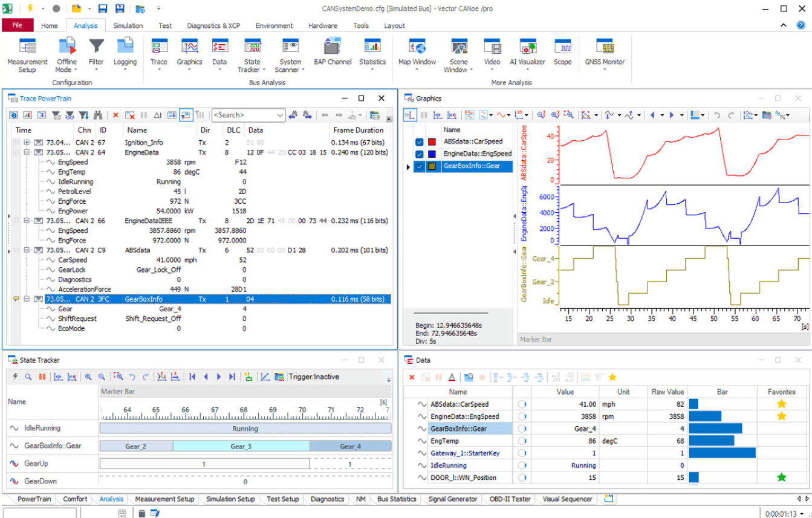Expand the Ignition_Info message row

27,143
